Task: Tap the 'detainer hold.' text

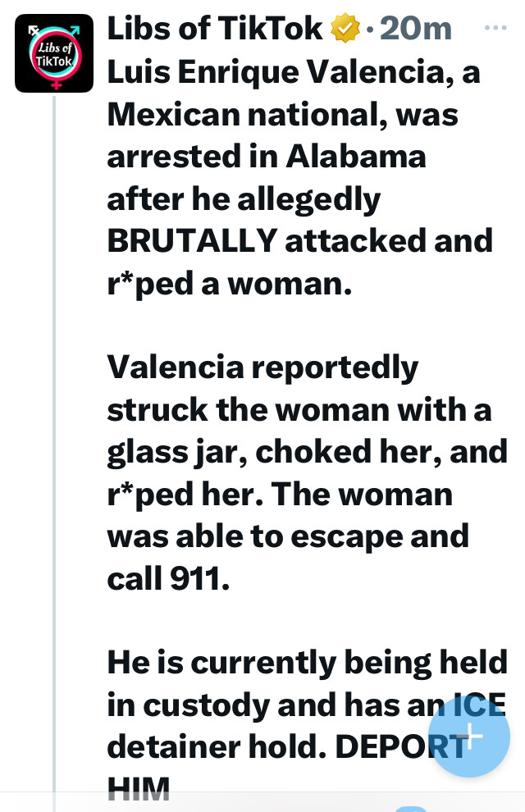Action: pyautogui.click(x=217, y=746)
